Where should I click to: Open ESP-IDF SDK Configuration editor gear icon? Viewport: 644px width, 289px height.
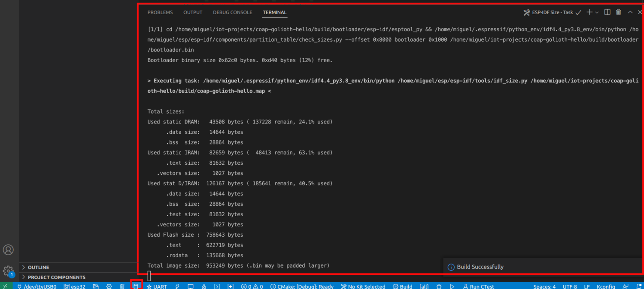click(108, 286)
